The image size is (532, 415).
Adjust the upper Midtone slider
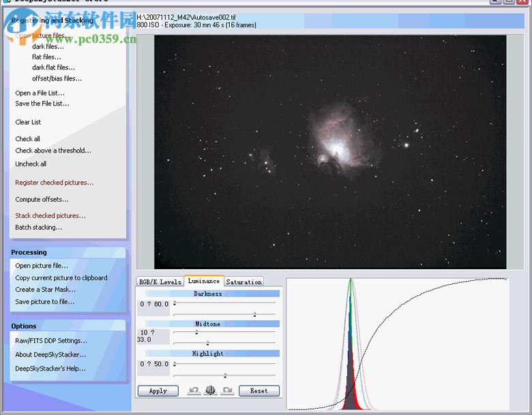[x=197, y=333]
